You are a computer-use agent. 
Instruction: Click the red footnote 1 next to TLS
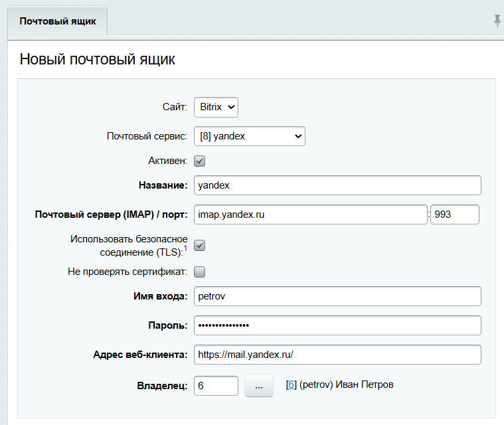185,248
